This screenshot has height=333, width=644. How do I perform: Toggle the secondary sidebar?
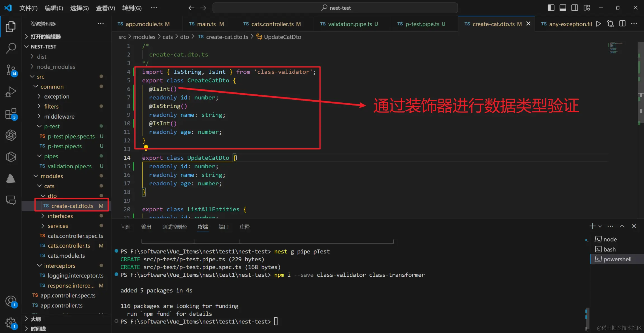point(575,8)
